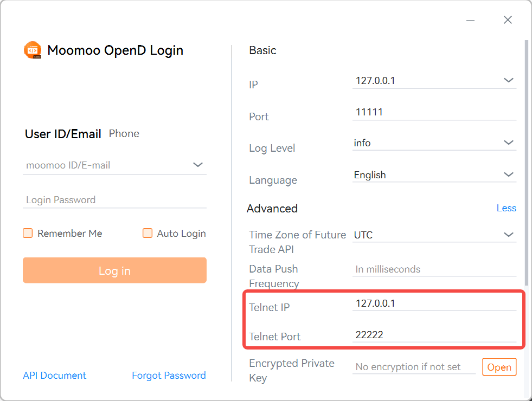Expand the moomoo ID/E-mail account dropdown
Viewport: 532px width, 401px height.
(x=198, y=165)
